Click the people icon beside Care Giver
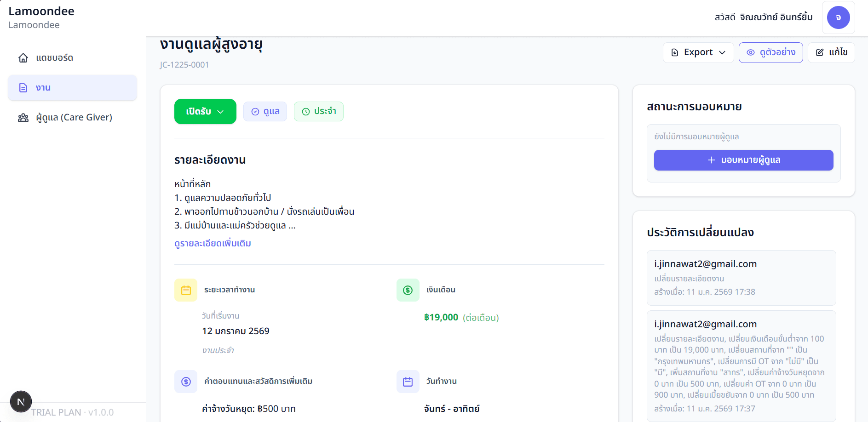 [23, 118]
